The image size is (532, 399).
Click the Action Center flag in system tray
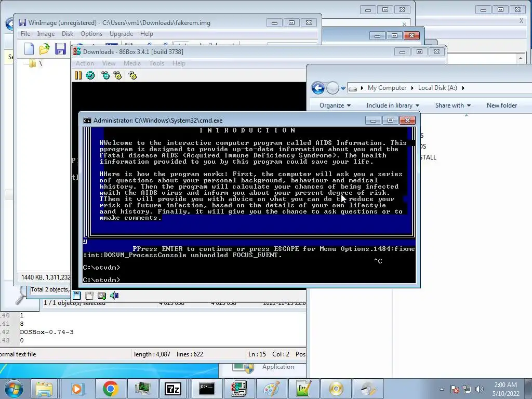click(x=455, y=389)
